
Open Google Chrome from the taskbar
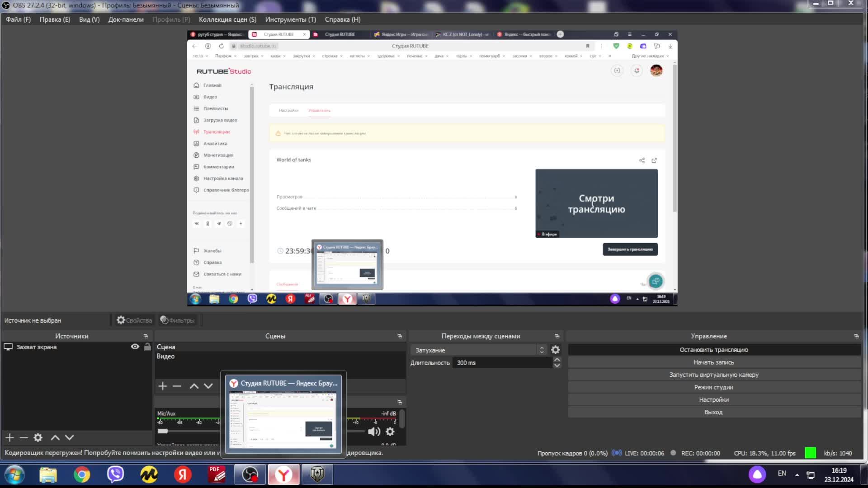point(82,474)
